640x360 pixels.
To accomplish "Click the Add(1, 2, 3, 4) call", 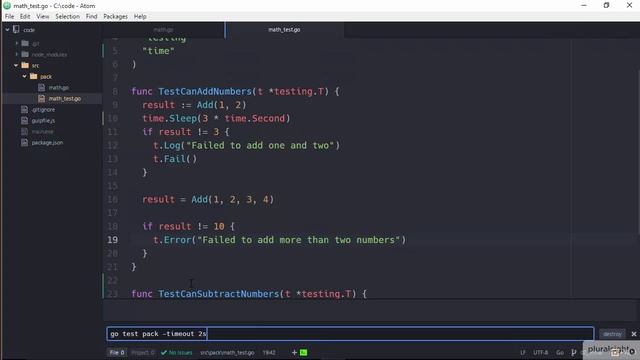I will point(233,199).
